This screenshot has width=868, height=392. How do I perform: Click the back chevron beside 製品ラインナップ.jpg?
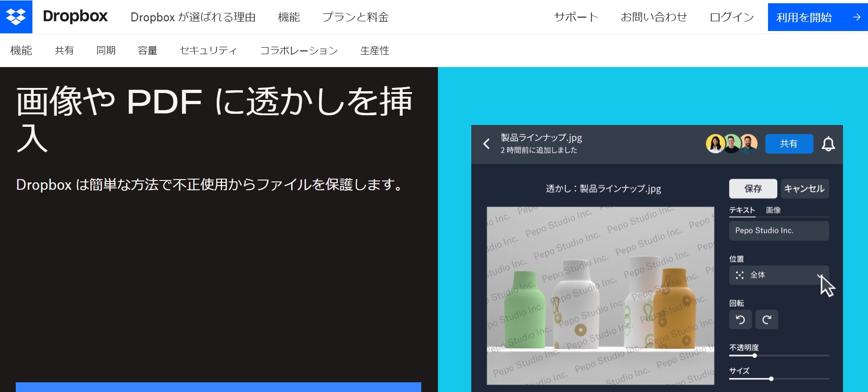(486, 144)
